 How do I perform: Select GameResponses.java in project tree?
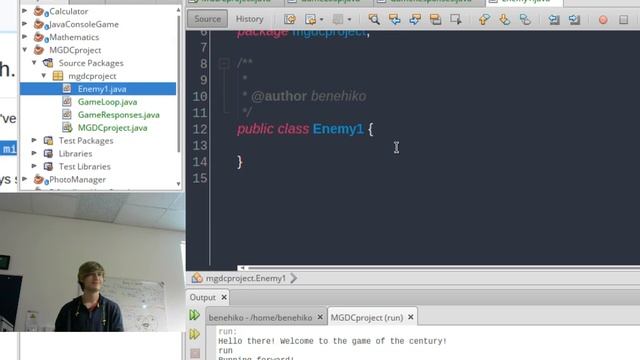(119, 115)
